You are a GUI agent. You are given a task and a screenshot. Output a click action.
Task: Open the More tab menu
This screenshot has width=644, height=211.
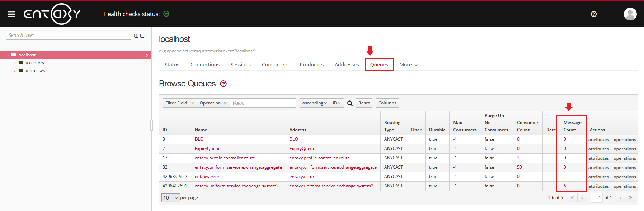408,65
